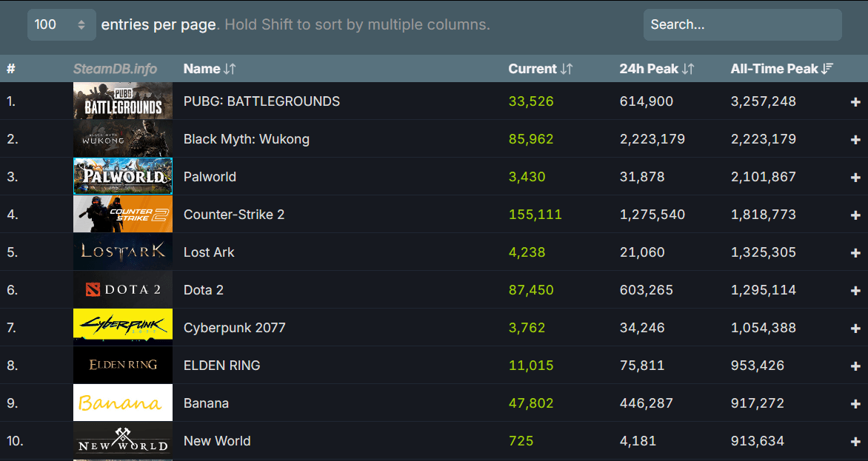Expand the Dota 2 row plus icon
Screen dimensions: 868x461
855,291
